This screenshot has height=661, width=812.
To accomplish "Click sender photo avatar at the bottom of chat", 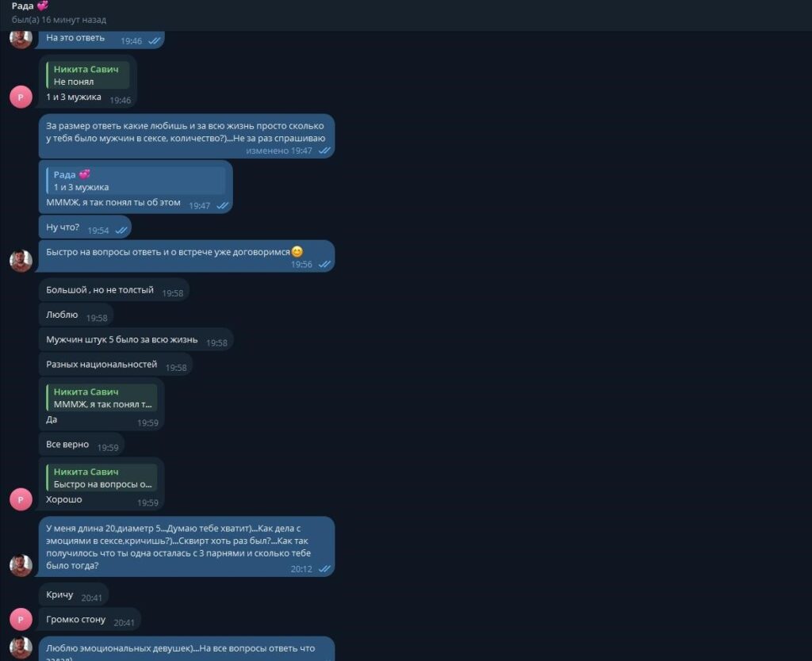I will tap(21, 648).
